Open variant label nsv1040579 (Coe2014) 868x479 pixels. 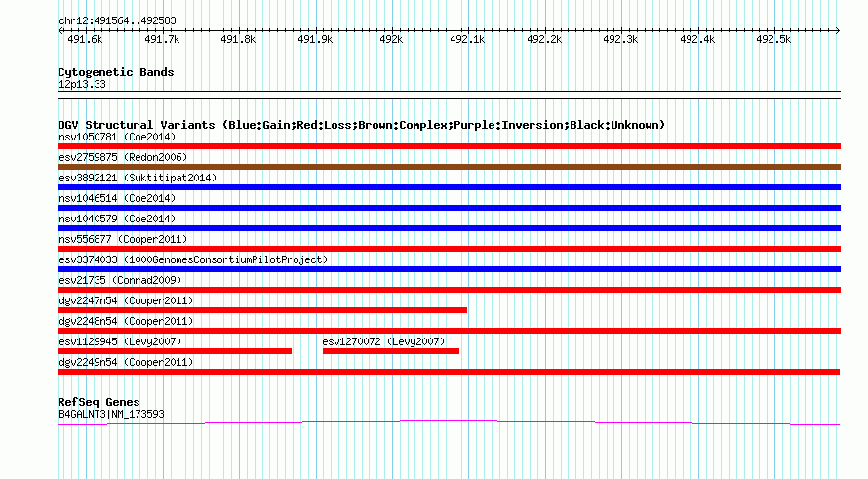pos(117,219)
